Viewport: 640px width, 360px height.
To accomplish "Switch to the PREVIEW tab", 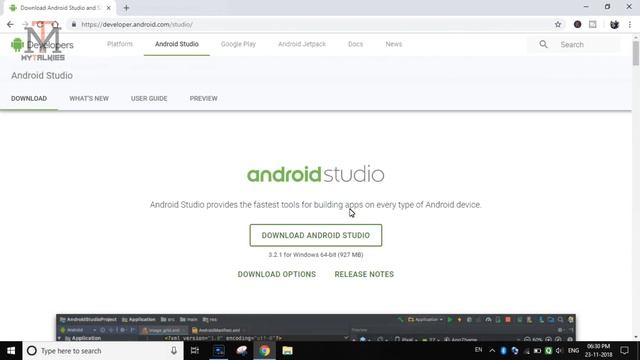I will click(204, 99).
